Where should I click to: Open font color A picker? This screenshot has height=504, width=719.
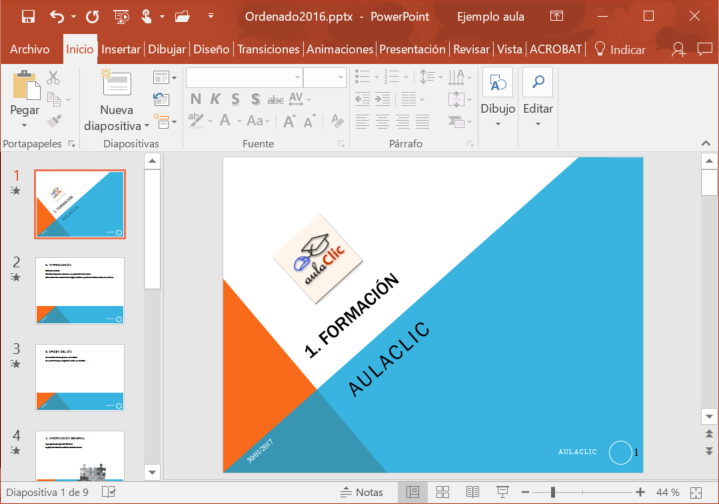225,121
